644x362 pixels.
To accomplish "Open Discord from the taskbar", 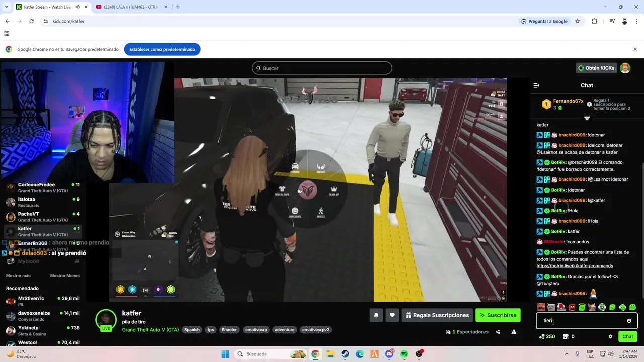I will pyautogui.click(x=390, y=354).
